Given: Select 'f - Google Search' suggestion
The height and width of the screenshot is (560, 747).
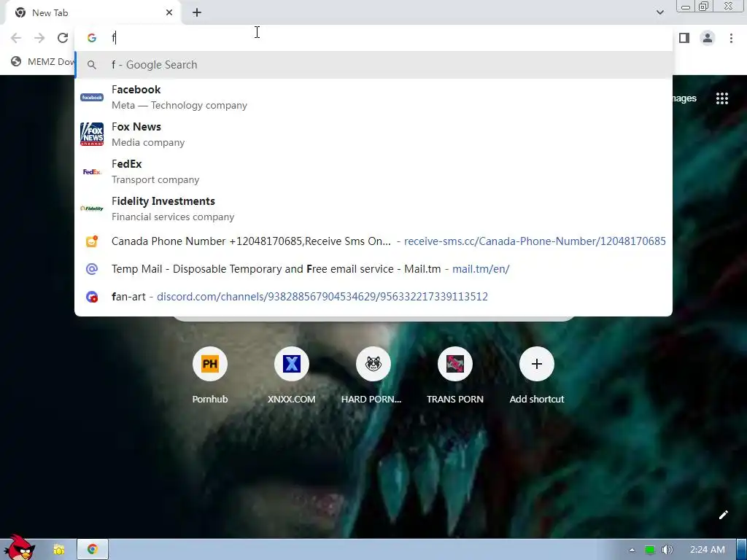Looking at the screenshot, I should (x=373, y=65).
